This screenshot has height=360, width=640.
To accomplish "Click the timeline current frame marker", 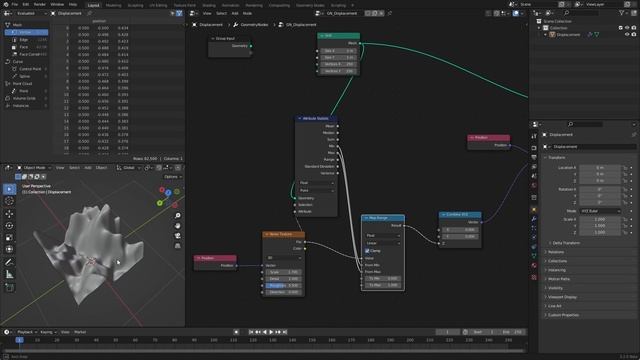I will 19,340.
